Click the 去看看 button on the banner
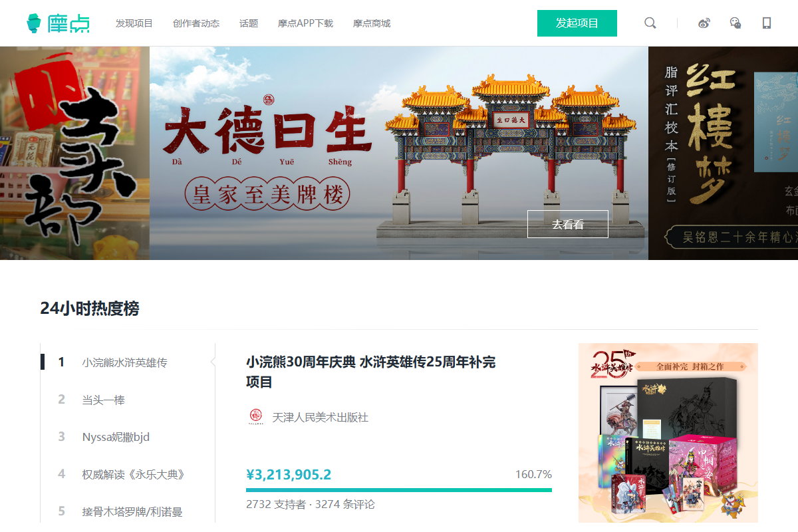The image size is (798, 532). 567,224
